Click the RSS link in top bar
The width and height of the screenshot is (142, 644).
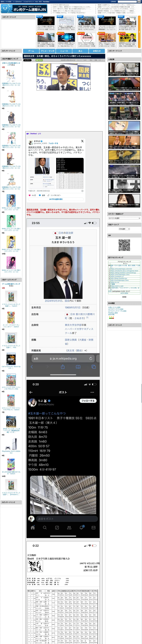(x=36, y=2)
